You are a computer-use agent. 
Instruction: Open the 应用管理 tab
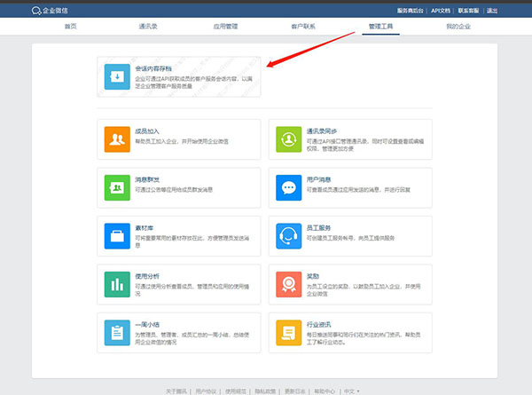pyautogui.click(x=225, y=26)
